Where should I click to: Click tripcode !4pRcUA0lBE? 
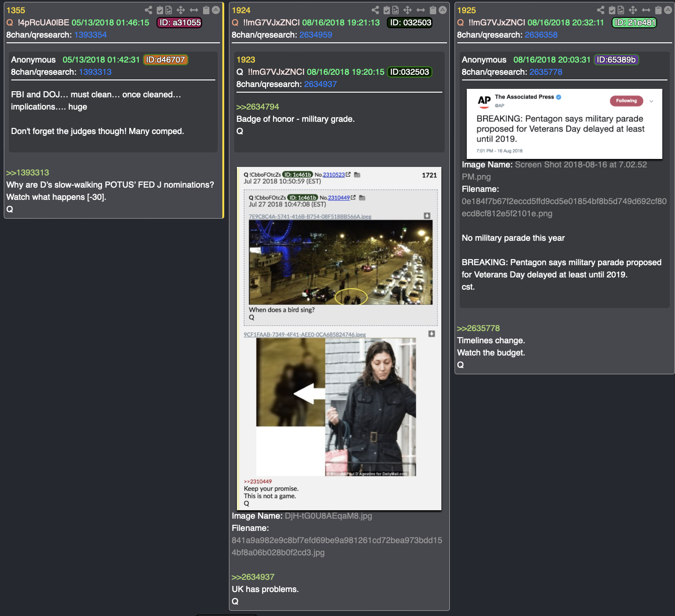click(x=43, y=23)
